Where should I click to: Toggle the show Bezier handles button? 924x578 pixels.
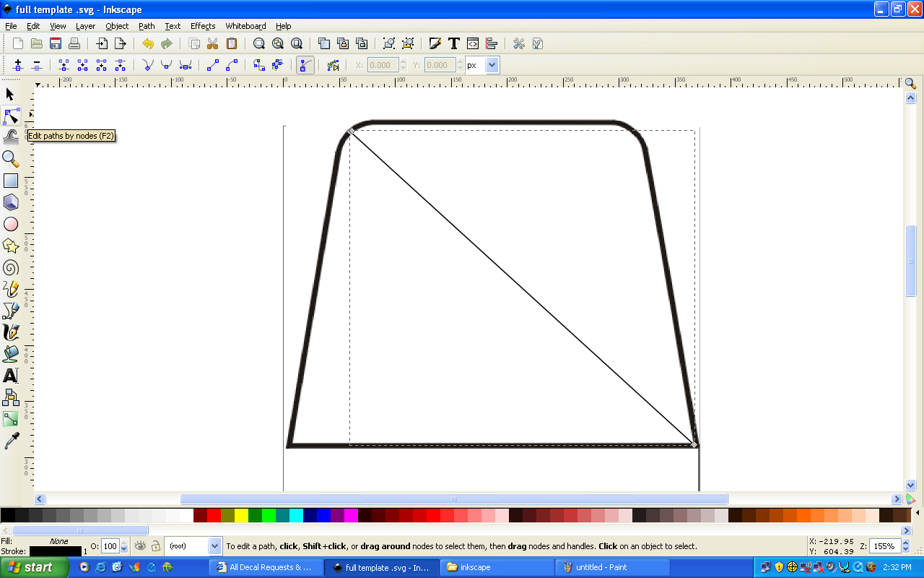click(305, 65)
